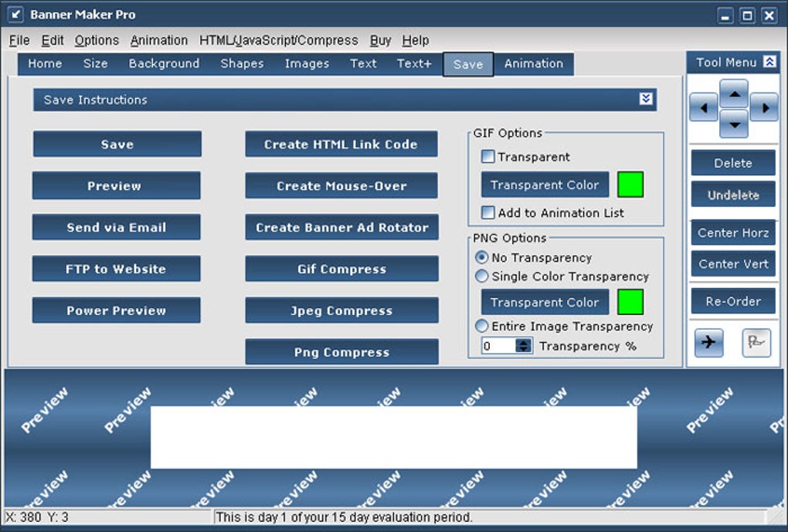Open the Images tab
This screenshot has height=532, width=788.
click(x=307, y=64)
